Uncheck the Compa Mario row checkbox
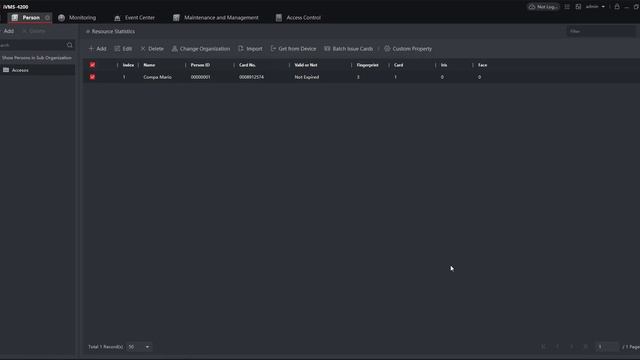 click(x=92, y=77)
